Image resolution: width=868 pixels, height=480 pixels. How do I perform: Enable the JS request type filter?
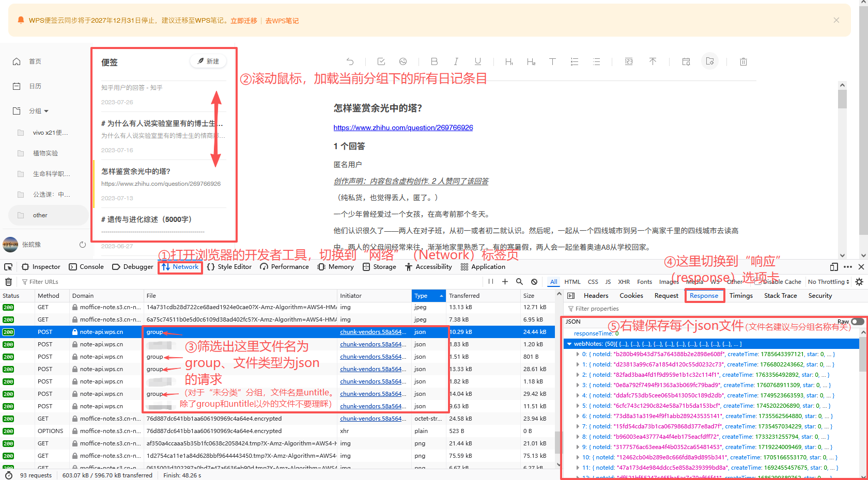[x=608, y=282]
